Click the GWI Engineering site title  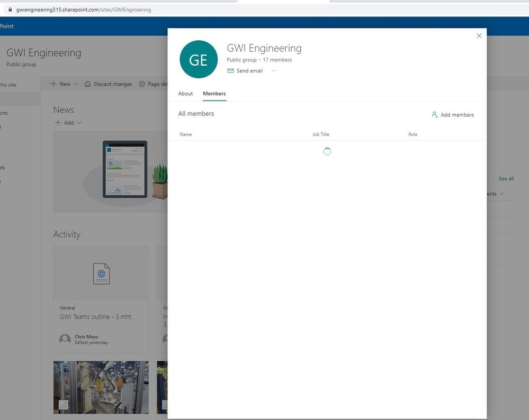pos(44,53)
